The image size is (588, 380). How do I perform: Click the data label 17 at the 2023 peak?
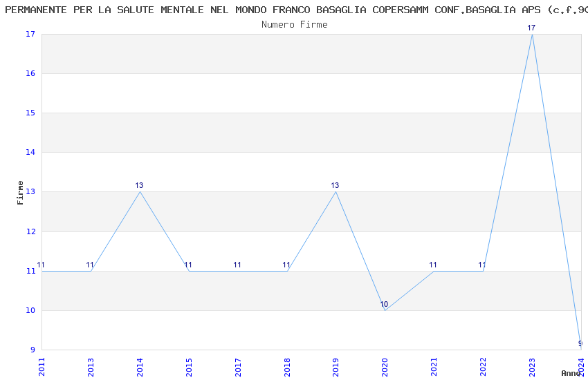tap(531, 28)
